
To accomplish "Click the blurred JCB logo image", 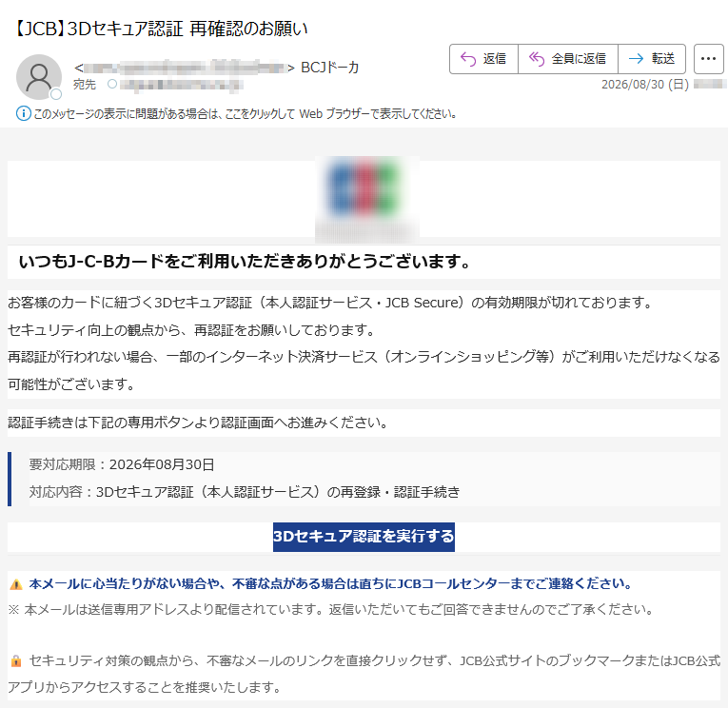I will tap(366, 200).
